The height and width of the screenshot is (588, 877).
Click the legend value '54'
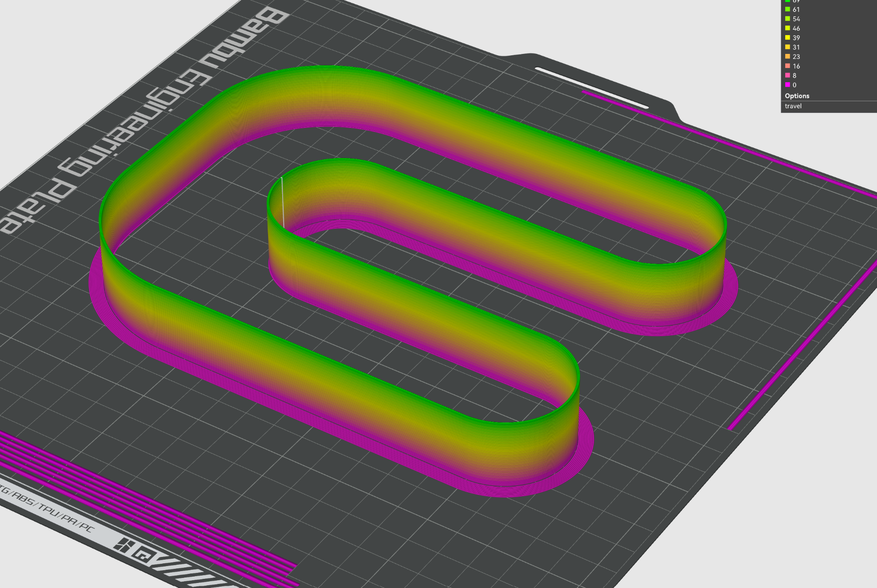pyautogui.click(x=796, y=19)
